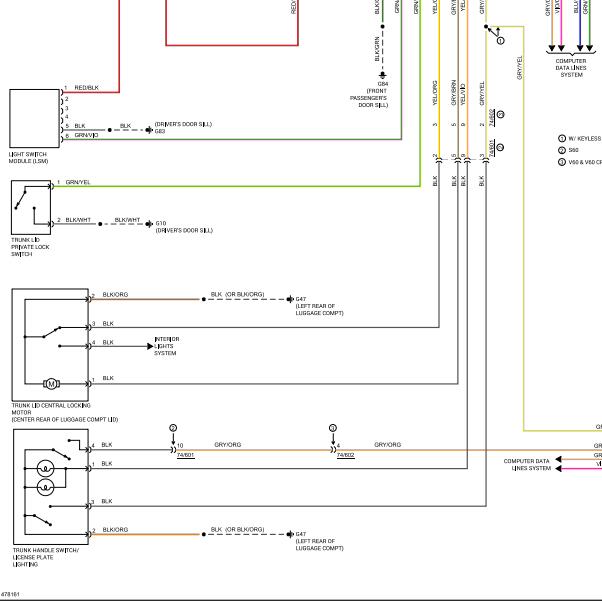Select the vertical YEL/ORG wire label

(x=435, y=93)
